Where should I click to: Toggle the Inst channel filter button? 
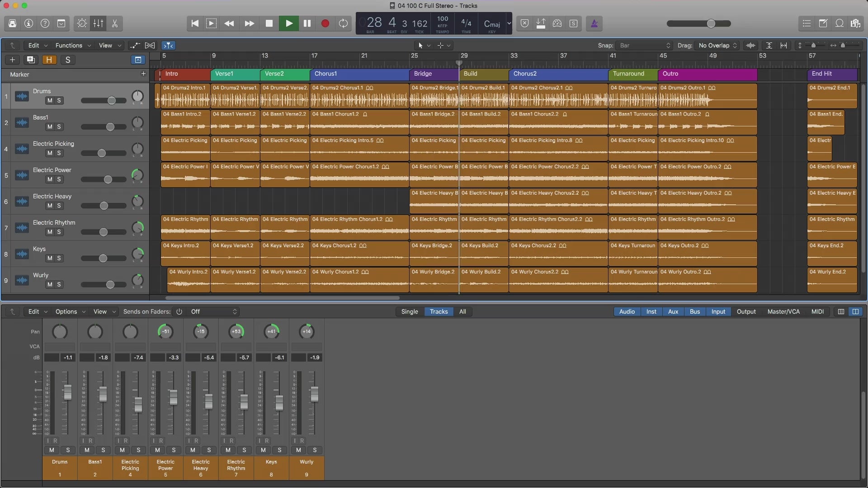point(651,311)
